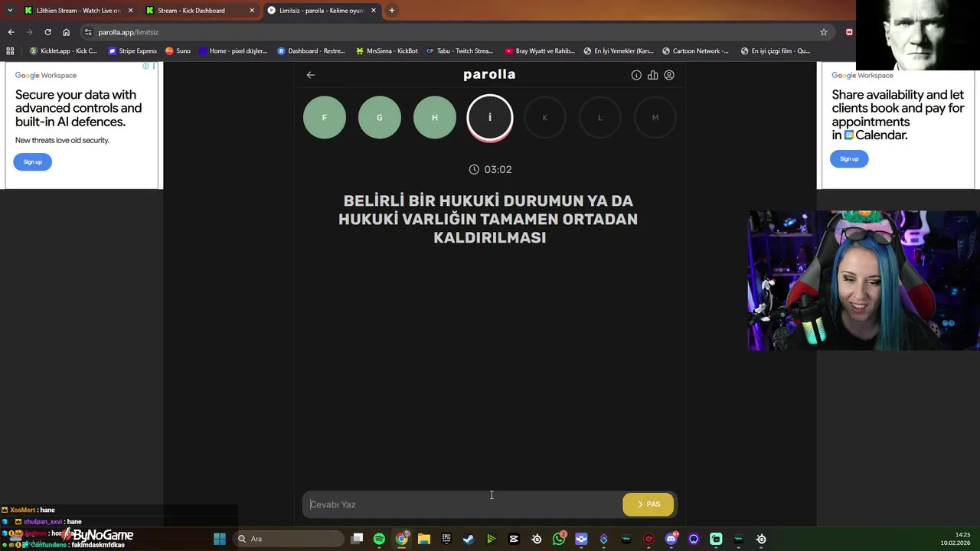Open the En İyi Yemekler bookmark
Viewport: 980px width, 551px height.
pos(619,51)
